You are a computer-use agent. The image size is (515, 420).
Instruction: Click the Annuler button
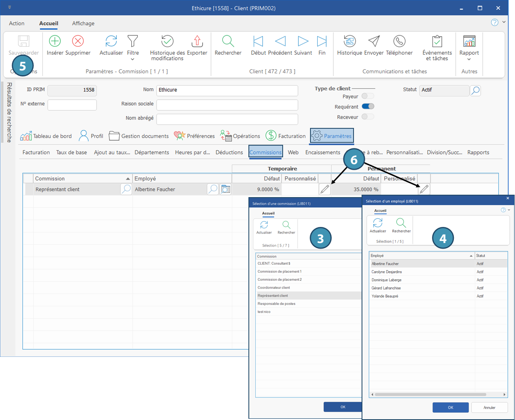click(x=489, y=408)
